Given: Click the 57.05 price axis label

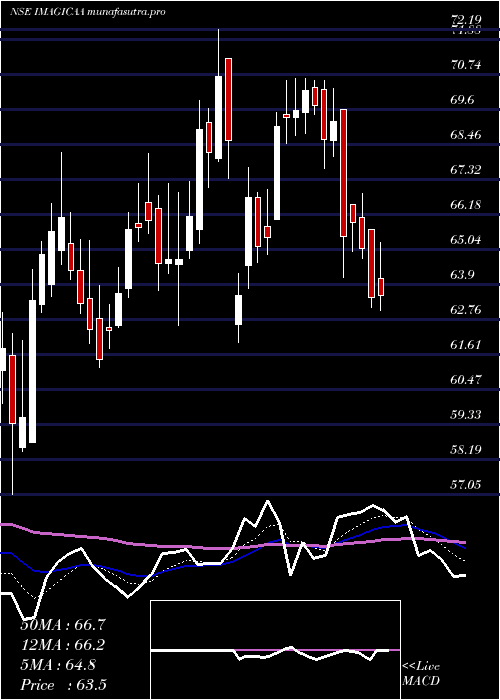Looking at the screenshot, I should point(466,484).
